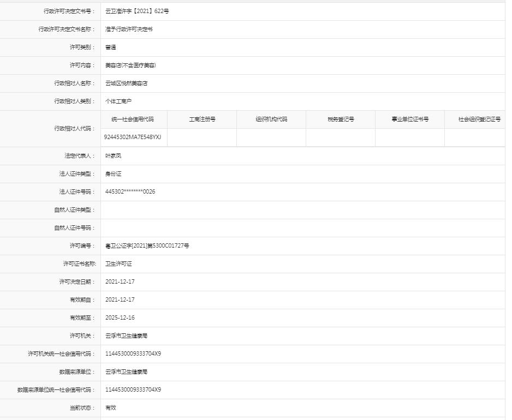The width and height of the screenshot is (512, 420).
Task: Click the 许可决定日期 label
Action: [77, 281]
